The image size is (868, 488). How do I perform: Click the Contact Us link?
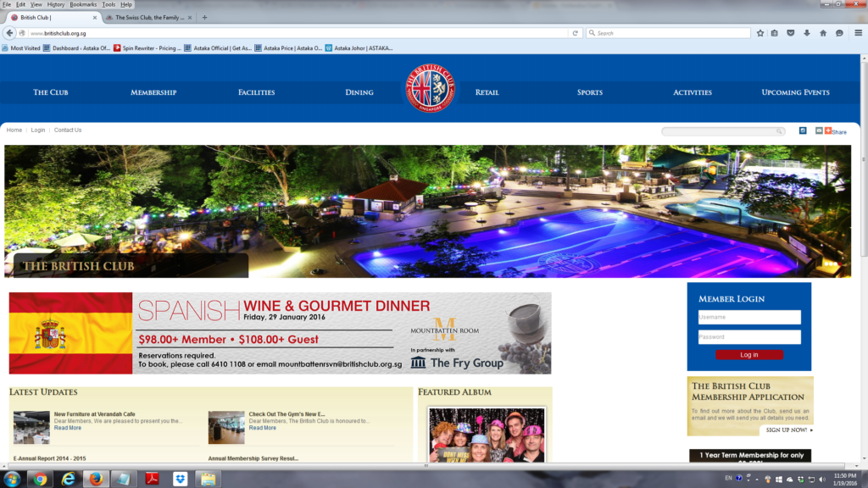68,130
